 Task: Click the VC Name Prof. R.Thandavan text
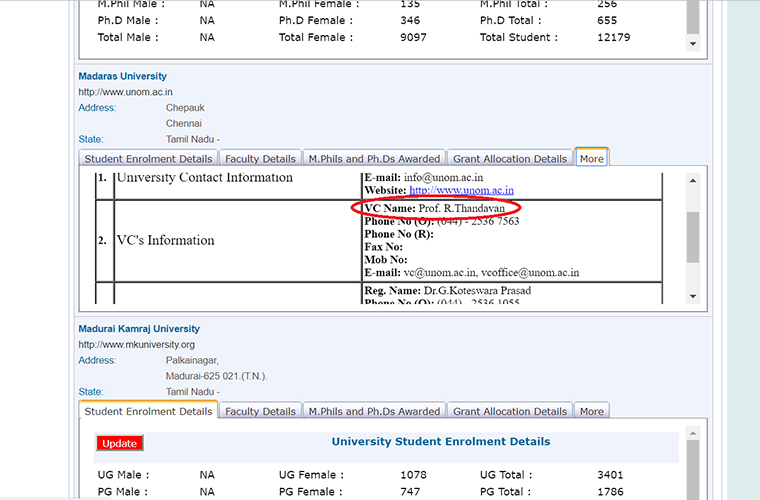(x=435, y=208)
